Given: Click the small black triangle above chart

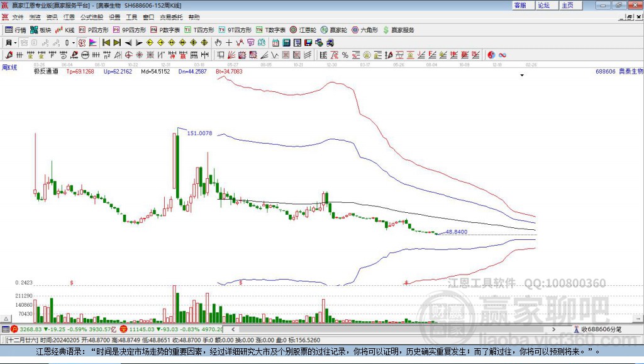Looking at the screenshot, I should pyautogui.click(x=522, y=76).
